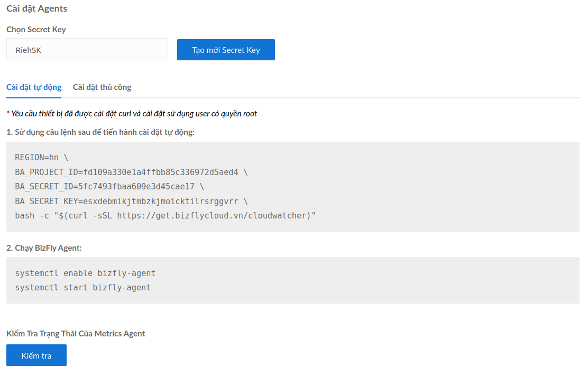Switch to the Cài đặt tự động tab
Image resolution: width=588 pixels, height=375 pixels.
(x=34, y=87)
